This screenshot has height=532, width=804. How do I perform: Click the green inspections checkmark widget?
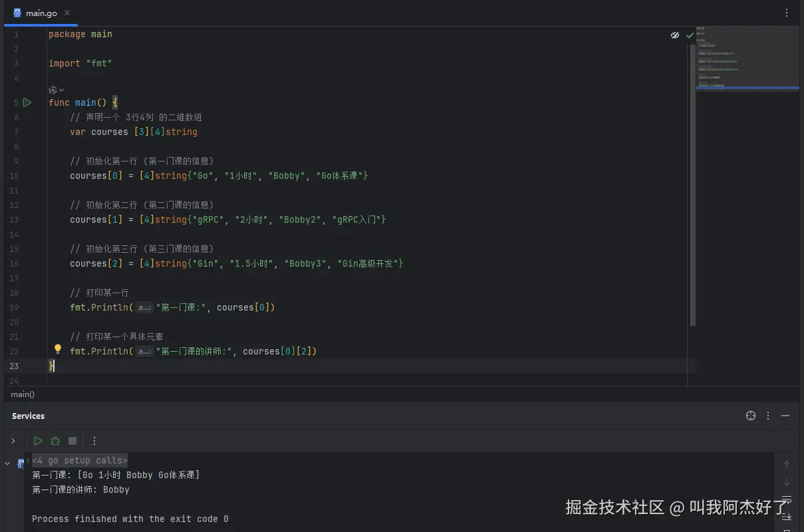(x=690, y=35)
